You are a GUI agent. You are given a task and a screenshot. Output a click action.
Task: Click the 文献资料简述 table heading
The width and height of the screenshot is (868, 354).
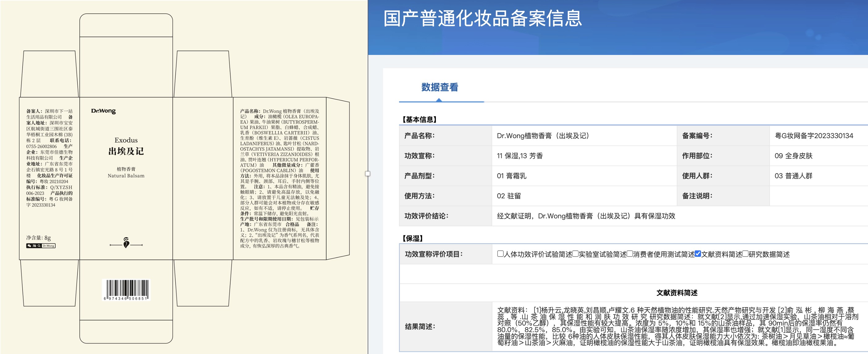[x=677, y=293]
